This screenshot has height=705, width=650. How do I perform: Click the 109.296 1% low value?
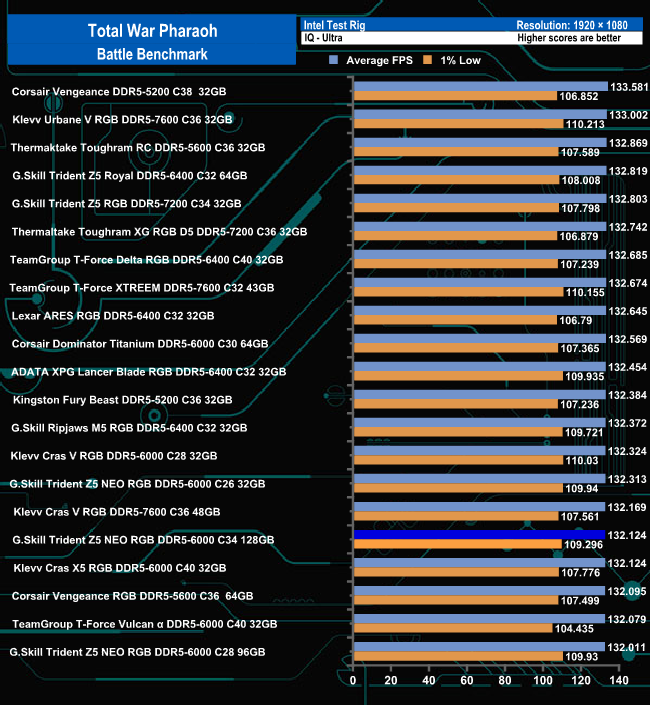583,544
